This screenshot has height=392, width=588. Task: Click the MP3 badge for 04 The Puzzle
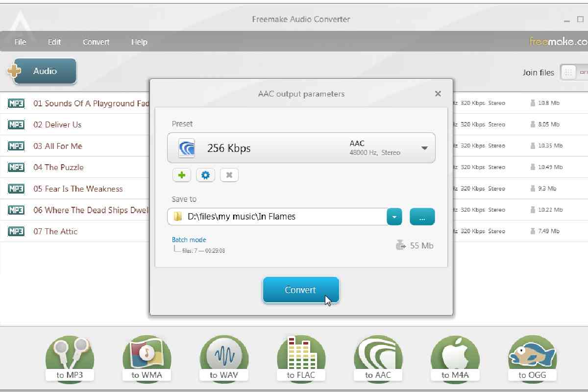16,167
